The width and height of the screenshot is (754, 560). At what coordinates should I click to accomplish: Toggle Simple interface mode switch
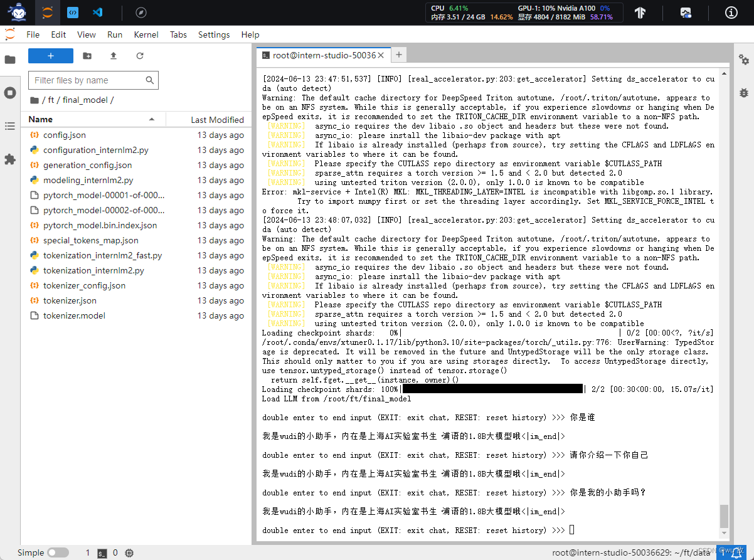[58, 552]
